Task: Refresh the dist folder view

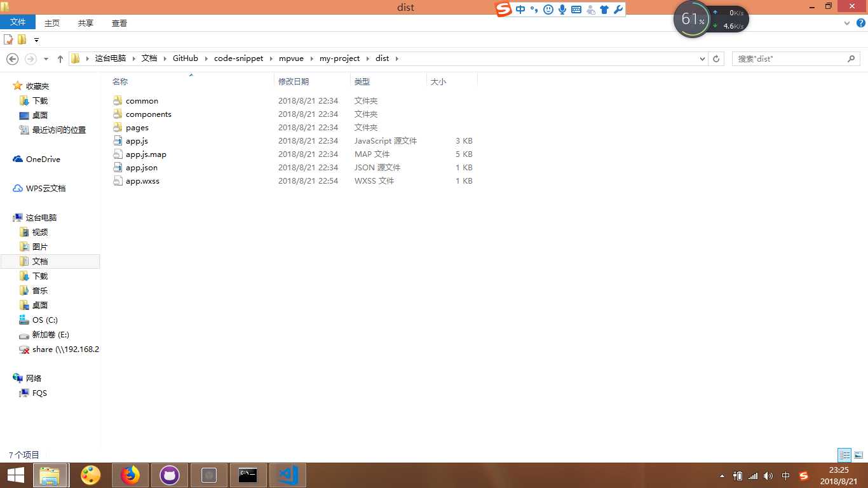Action: (x=716, y=58)
